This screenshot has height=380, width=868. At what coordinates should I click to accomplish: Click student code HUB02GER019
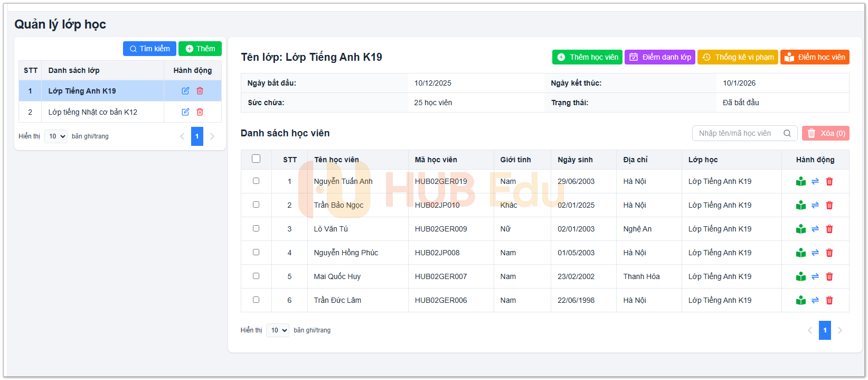(x=441, y=181)
